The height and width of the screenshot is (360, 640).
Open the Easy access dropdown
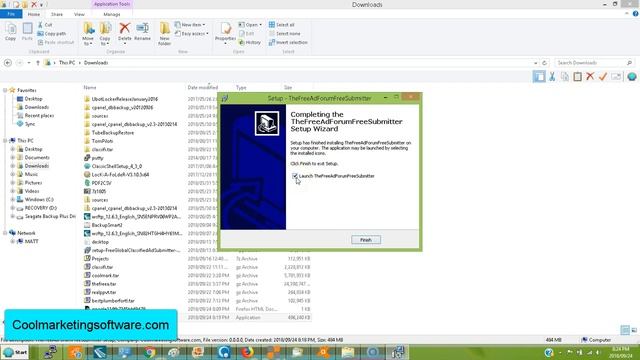[192, 33]
